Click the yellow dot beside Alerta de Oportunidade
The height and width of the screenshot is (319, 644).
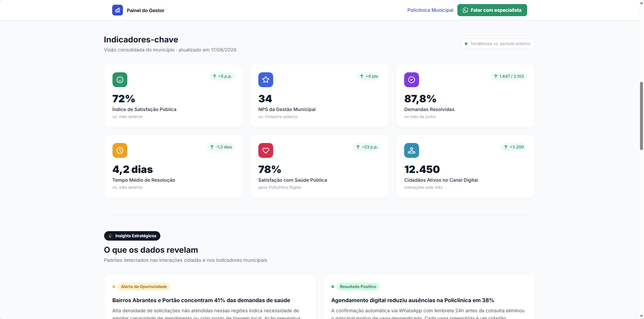[114, 287]
